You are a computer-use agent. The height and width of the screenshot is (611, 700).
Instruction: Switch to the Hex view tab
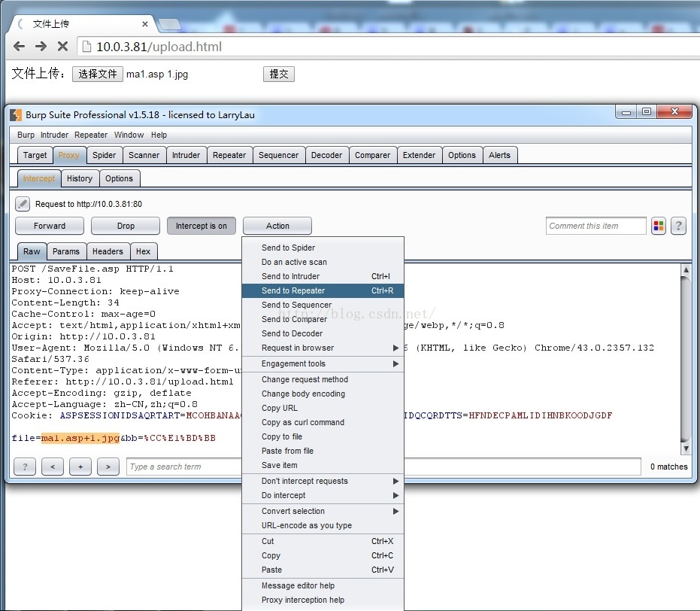click(144, 251)
